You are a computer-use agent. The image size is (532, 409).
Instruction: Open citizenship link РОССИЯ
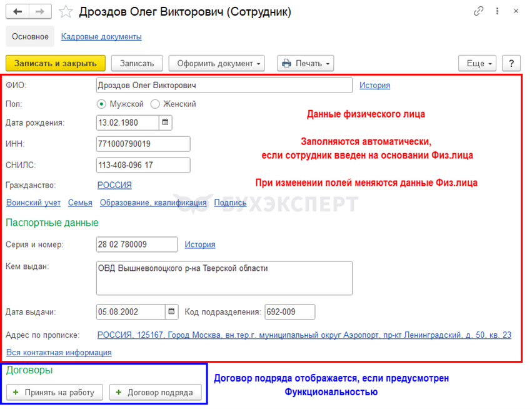[x=114, y=185]
